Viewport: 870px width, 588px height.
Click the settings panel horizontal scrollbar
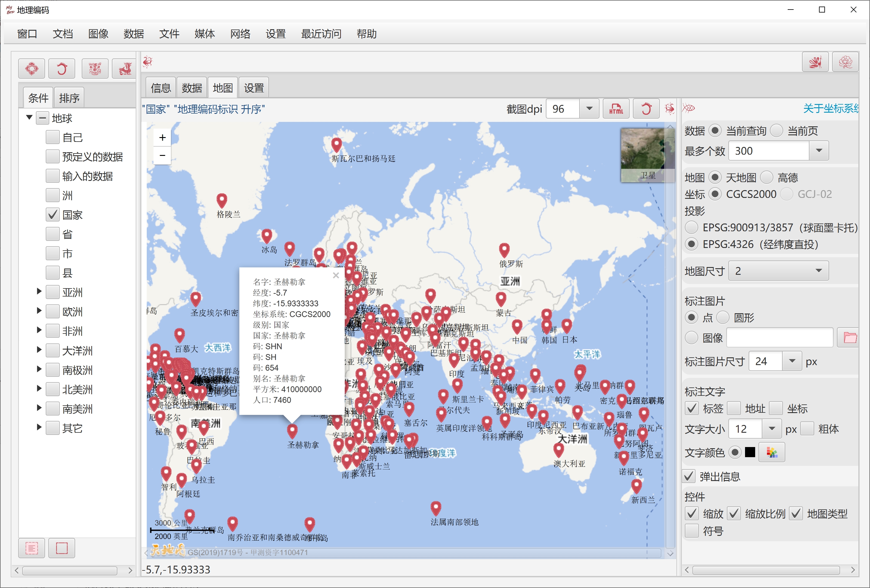pos(766,570)
